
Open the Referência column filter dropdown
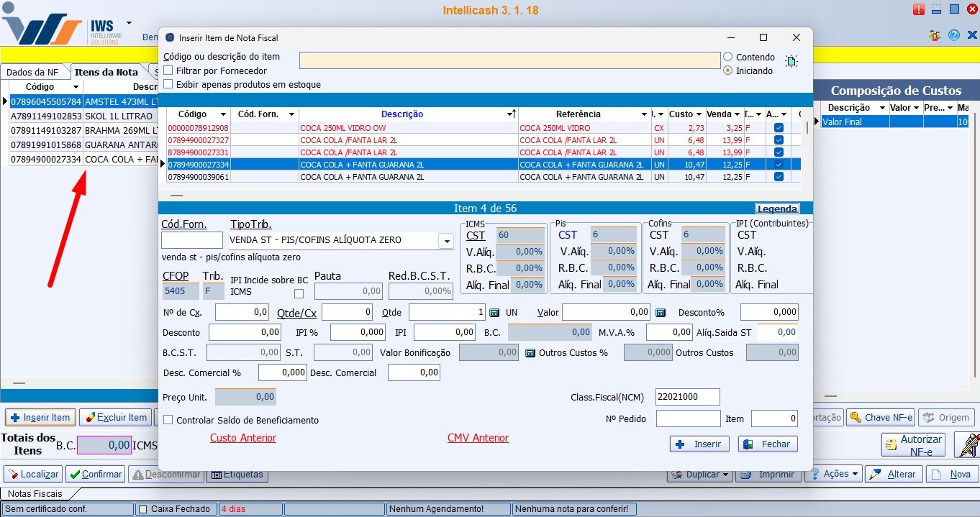[644, 114]
